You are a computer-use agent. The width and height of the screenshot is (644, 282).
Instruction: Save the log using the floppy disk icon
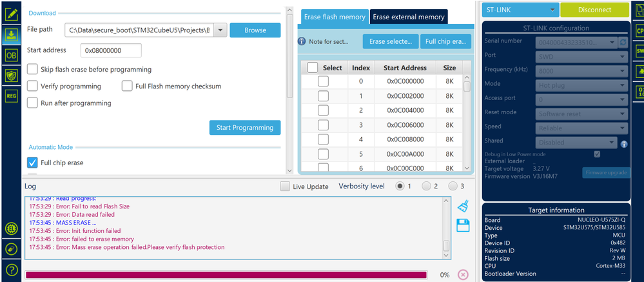pos(463,226)
